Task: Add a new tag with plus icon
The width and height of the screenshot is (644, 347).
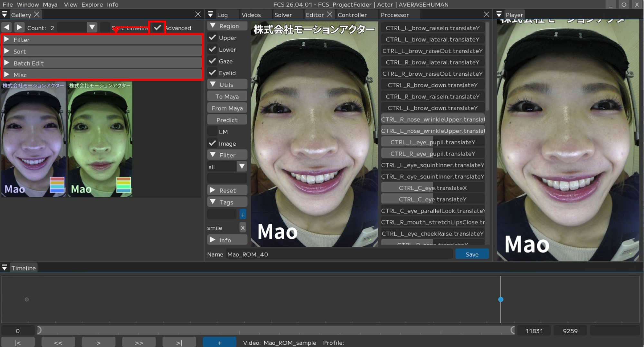Action: coord(243,215)
